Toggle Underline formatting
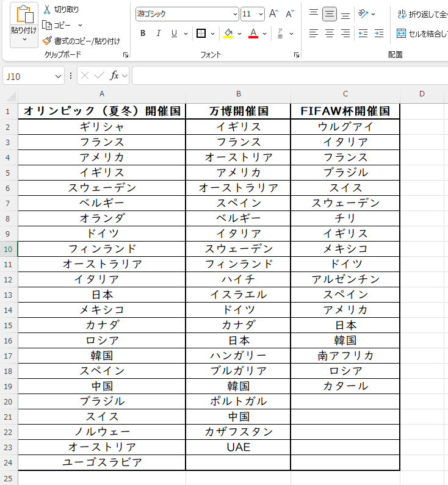The height and width of the screenshot is (485, 448). click(x=174, y=33)
